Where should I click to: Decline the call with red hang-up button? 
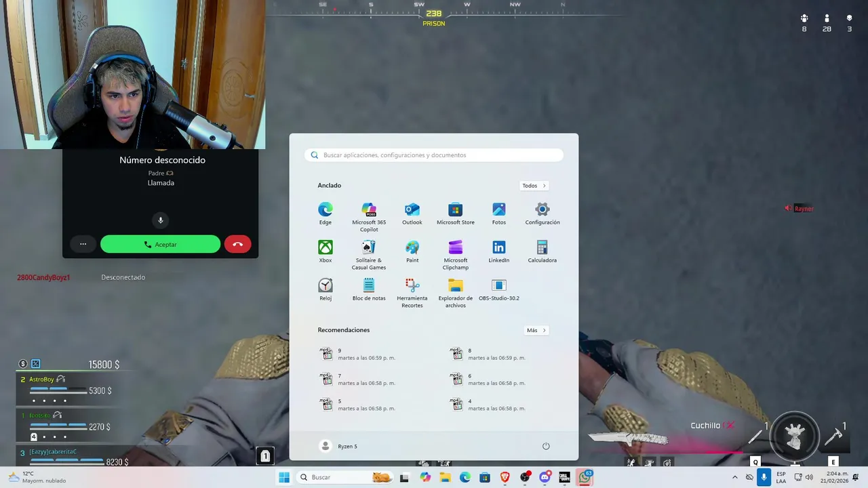[x=237, y=244]
